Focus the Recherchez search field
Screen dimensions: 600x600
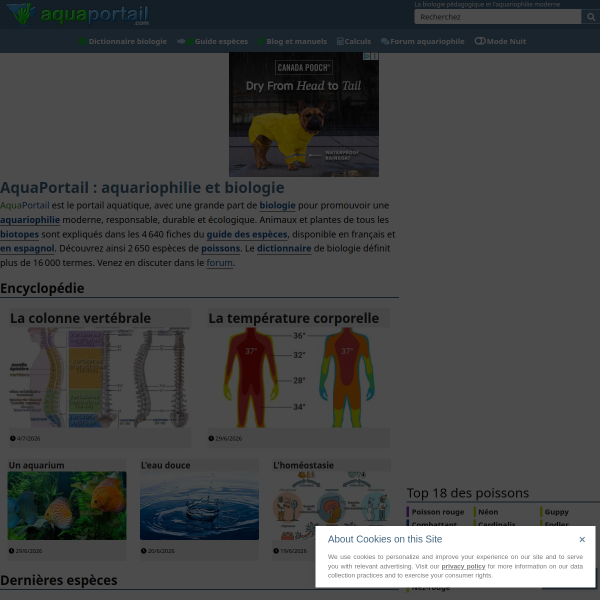497,17
